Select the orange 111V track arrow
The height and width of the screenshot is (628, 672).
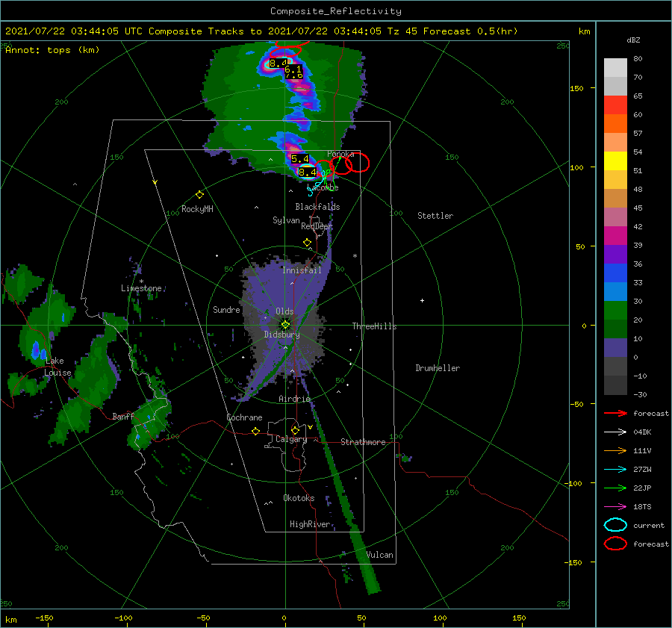[615, 450]
